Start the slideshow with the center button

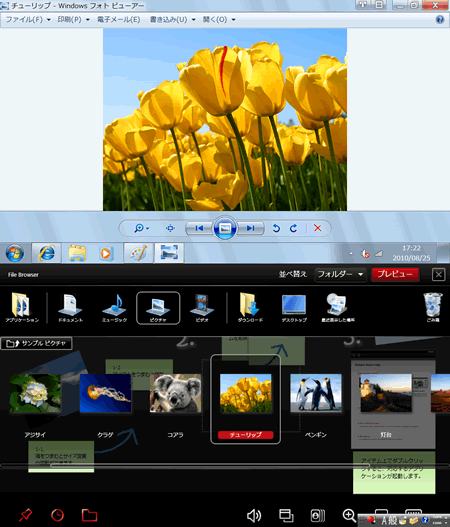[x=225, y=228]
